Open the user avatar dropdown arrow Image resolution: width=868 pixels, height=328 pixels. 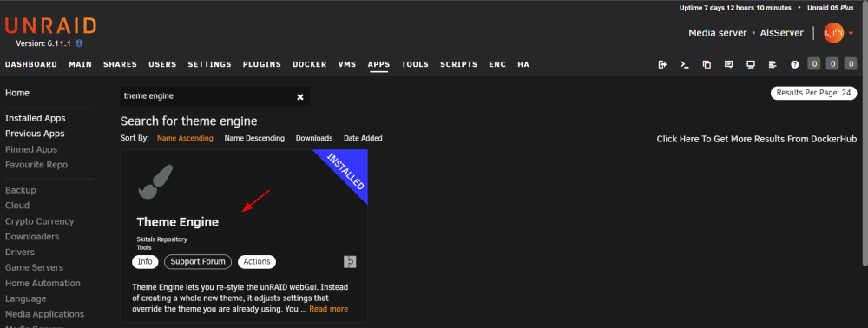[851, 33]
